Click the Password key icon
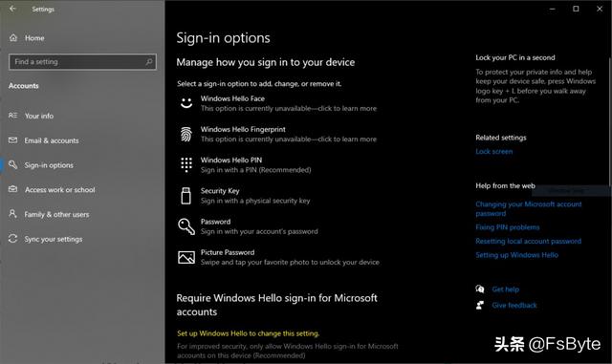The image size is (612, 364). pos(186,226)
